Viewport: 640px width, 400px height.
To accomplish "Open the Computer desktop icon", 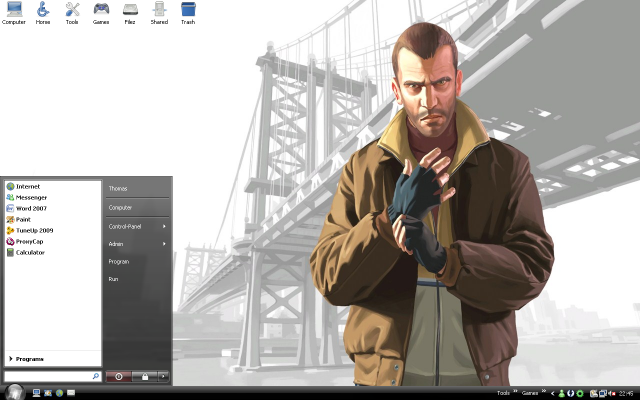I will click(13, 13).
